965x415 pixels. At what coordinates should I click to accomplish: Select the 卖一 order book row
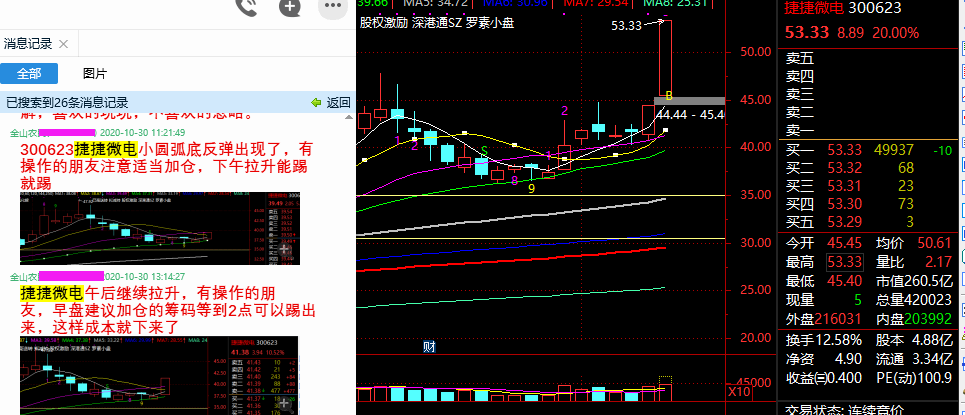tap(869, 130)
